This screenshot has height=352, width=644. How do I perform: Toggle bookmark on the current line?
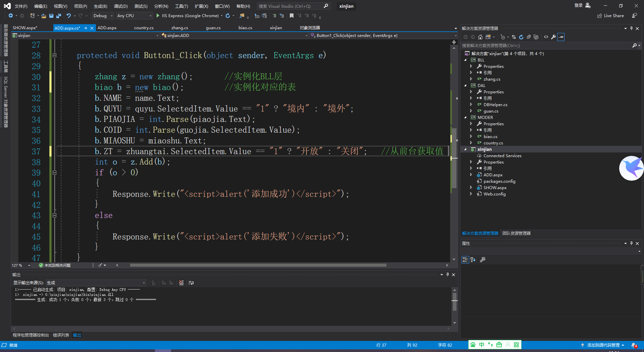[x=291, y=16]
